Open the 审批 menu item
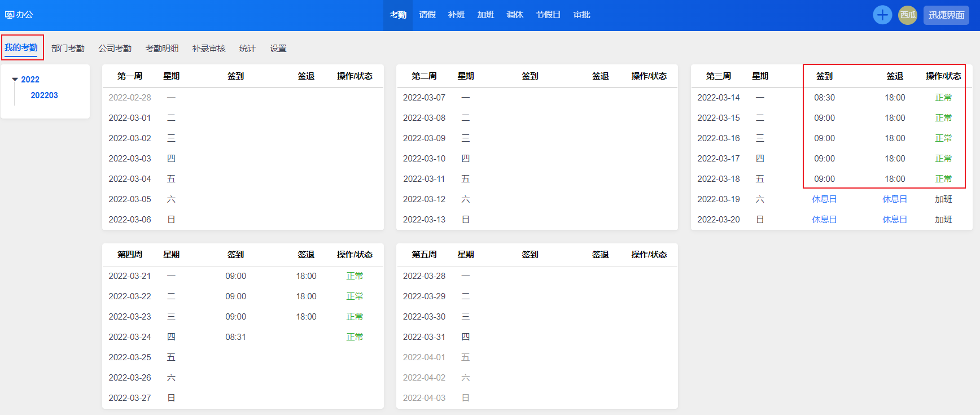The height and width of the screenshot is (415, 980). tap(581, 15)
